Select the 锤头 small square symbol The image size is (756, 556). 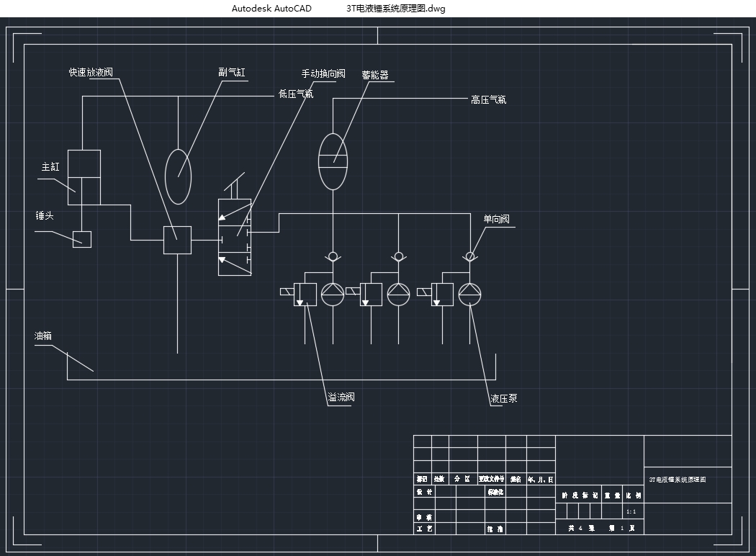[x=82, y=239]
